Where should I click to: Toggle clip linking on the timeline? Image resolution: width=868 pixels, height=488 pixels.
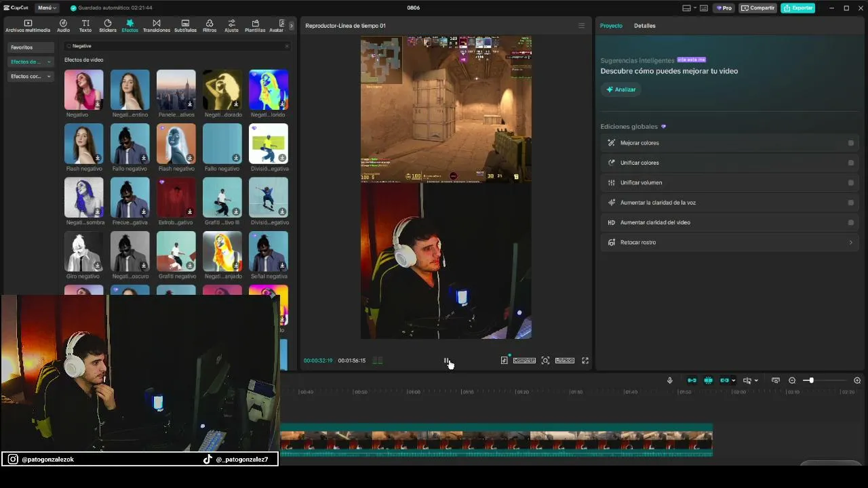point(724,380)
